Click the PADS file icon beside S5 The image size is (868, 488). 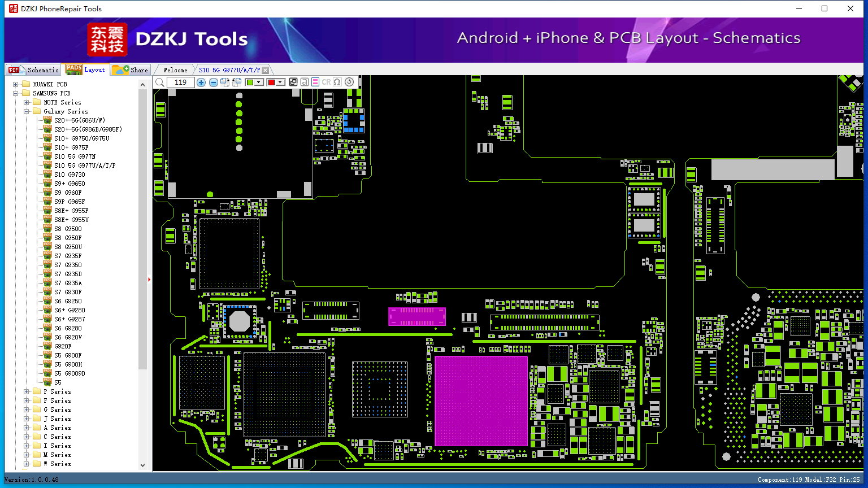(x=47, y=382)
